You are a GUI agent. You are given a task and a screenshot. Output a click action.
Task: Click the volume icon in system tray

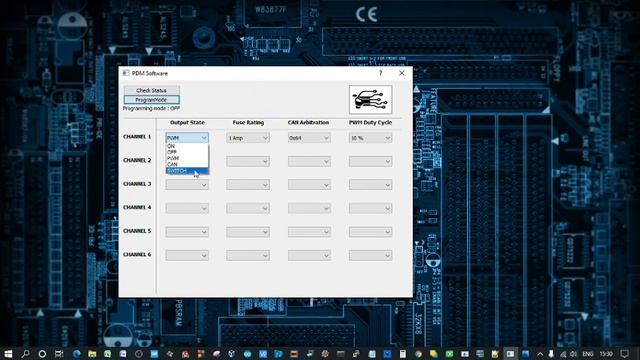(x=573, y=354)
